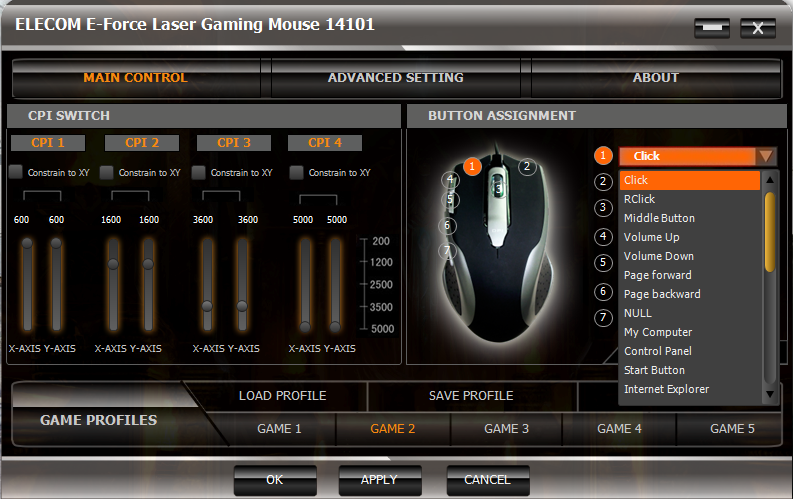Image resolution: width=793 pixels, height=499 pixels.
Task: Enable Constrain to XY for CPI 1
Action: (16, 172)
